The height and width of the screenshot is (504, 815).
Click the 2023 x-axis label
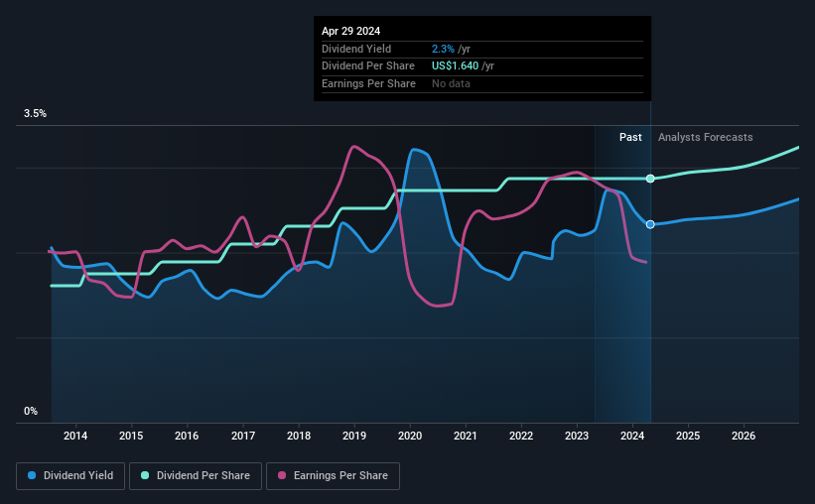click(x=577, y=436)
